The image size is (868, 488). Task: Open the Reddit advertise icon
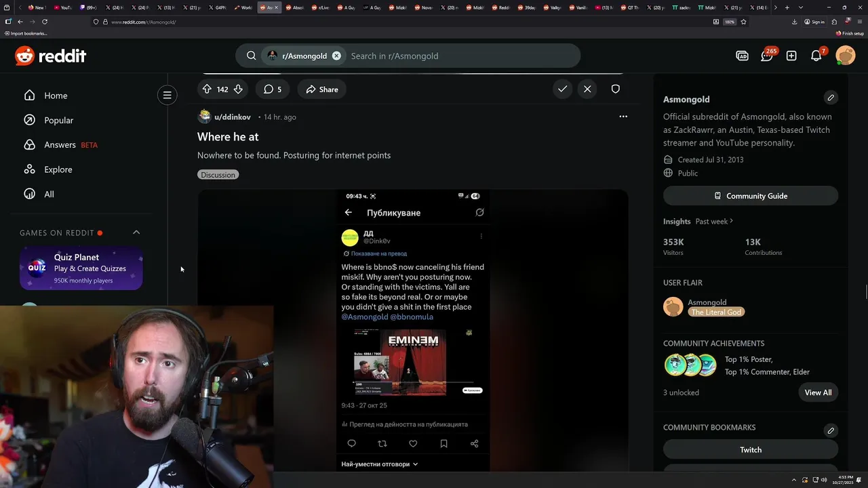point(742,56)
